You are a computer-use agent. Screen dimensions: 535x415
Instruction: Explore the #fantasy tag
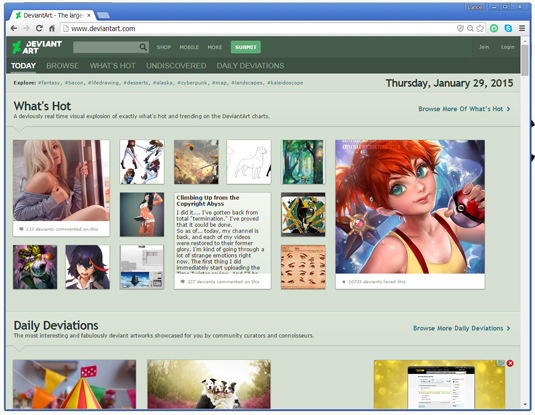[x=49, y=83]
